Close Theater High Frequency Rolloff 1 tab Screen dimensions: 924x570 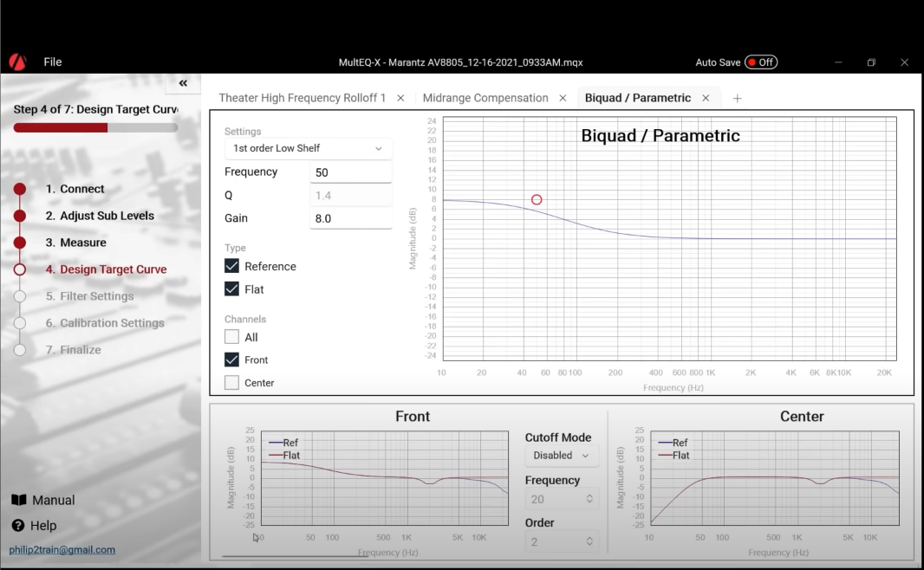(400, 99)
